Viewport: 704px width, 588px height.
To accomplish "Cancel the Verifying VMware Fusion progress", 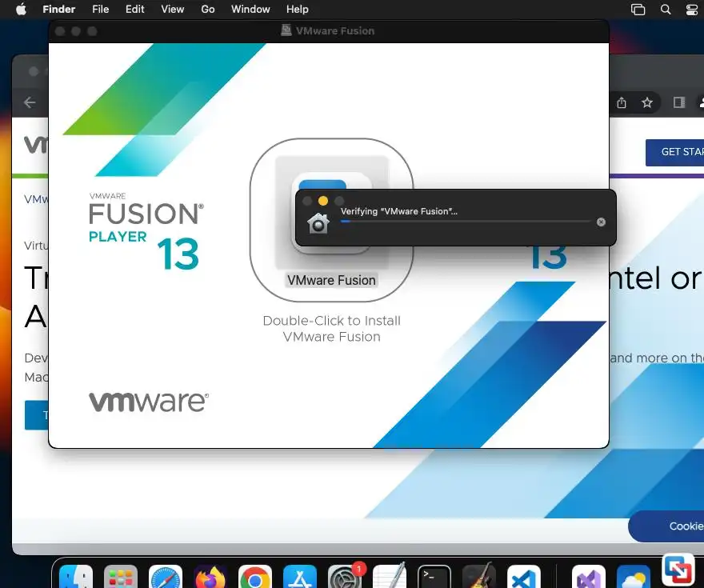I will coord(601,222).
